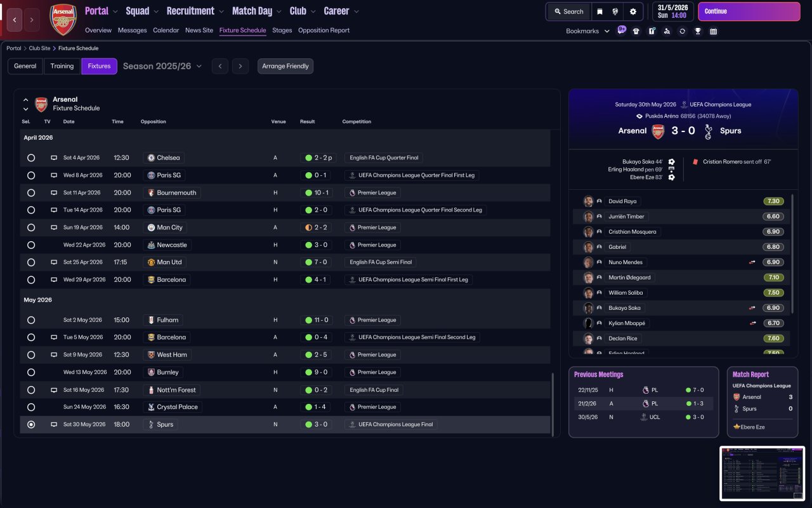Select radio button for Paris SG 8 Apr fixture
Viewport: 812px width, 508px height.
point(31,175)
